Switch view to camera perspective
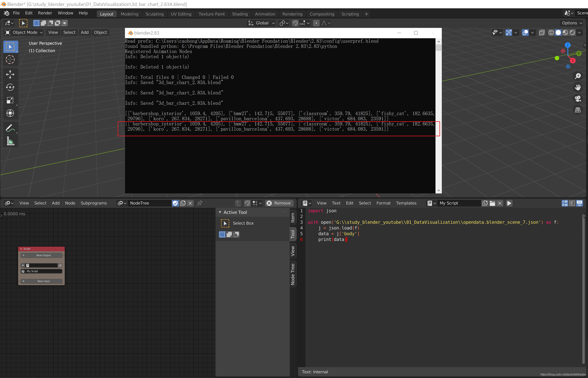Viewport: 588px width, 378px height. 578,99
